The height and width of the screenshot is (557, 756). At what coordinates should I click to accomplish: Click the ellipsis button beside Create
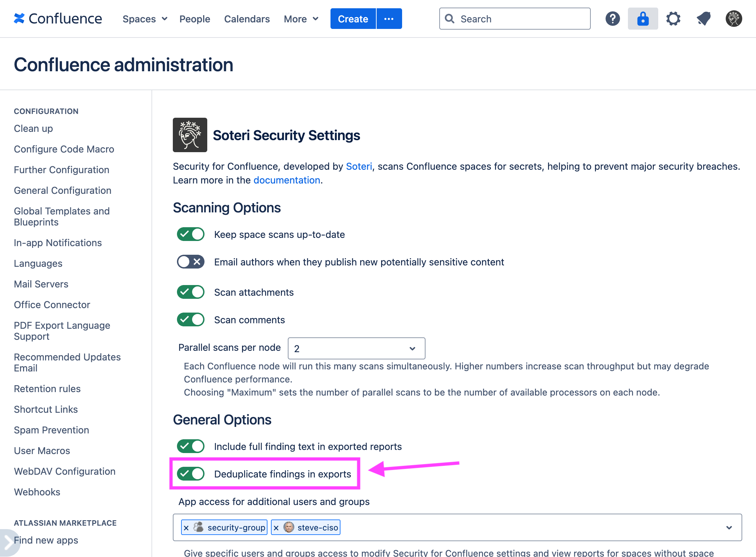pos(389,19)
